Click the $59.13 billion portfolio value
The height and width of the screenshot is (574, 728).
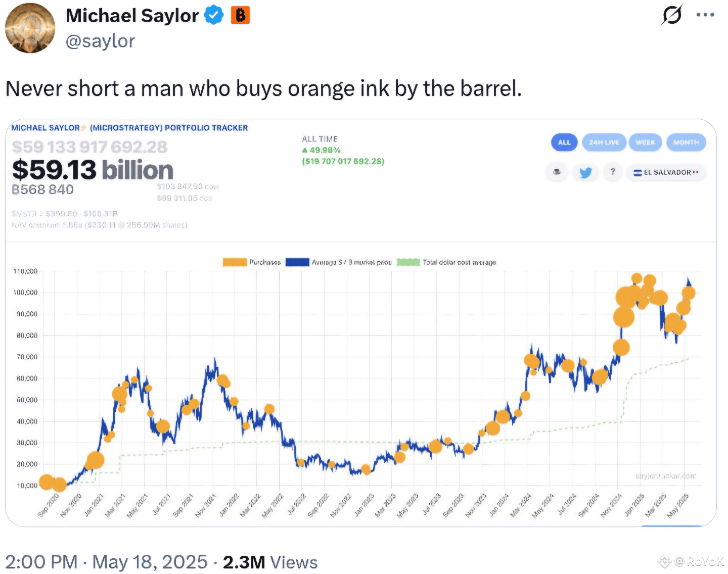[93, 170]
